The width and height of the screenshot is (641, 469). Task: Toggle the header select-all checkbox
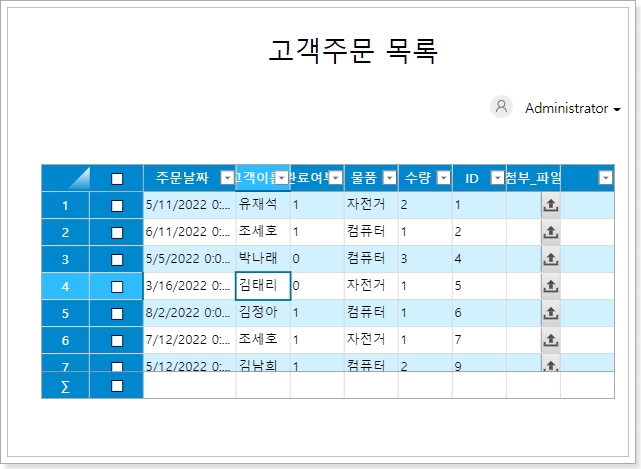tap(117, 179)
